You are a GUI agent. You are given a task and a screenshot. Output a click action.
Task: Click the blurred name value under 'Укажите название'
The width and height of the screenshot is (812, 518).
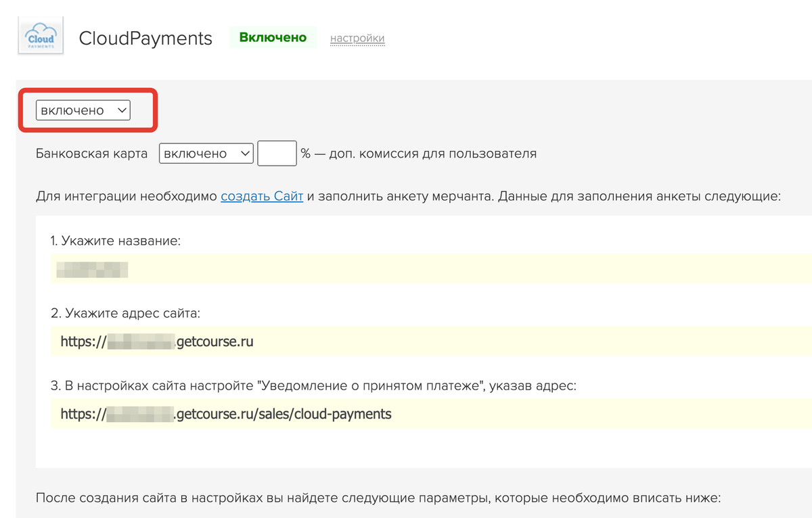click(92, 270)
